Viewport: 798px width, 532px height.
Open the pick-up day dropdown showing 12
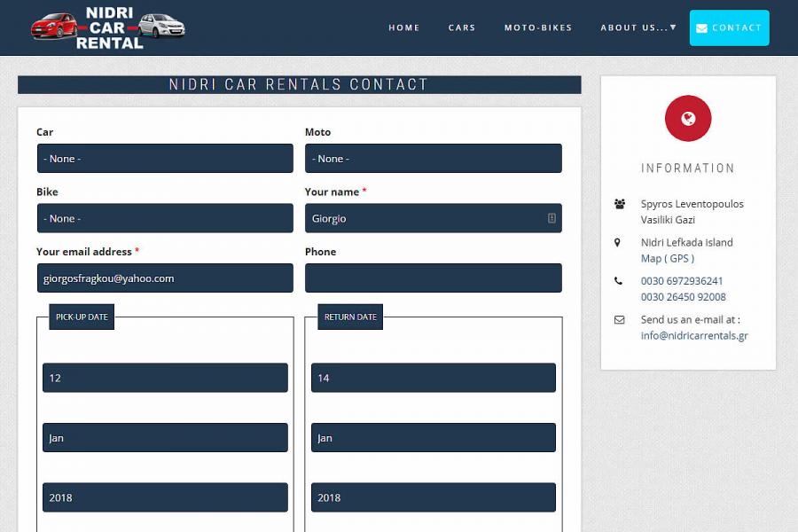pos(166,378)
